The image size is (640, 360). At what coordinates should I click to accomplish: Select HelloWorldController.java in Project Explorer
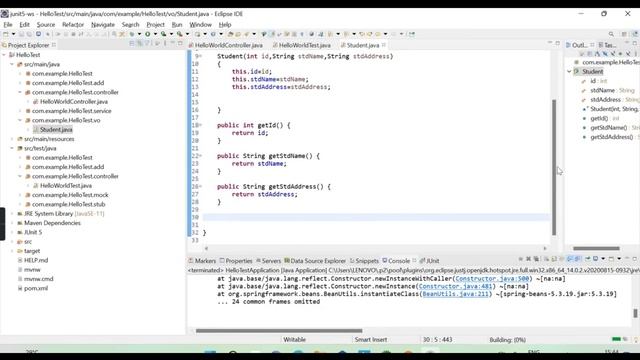[x=74, y=101]
